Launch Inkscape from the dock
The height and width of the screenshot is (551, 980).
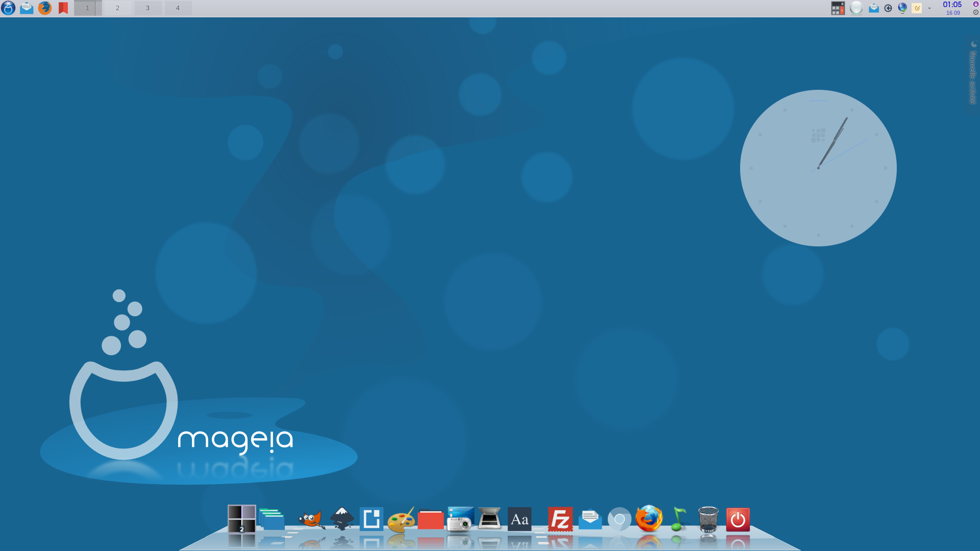pyautogui.click(x=342, y=519)
